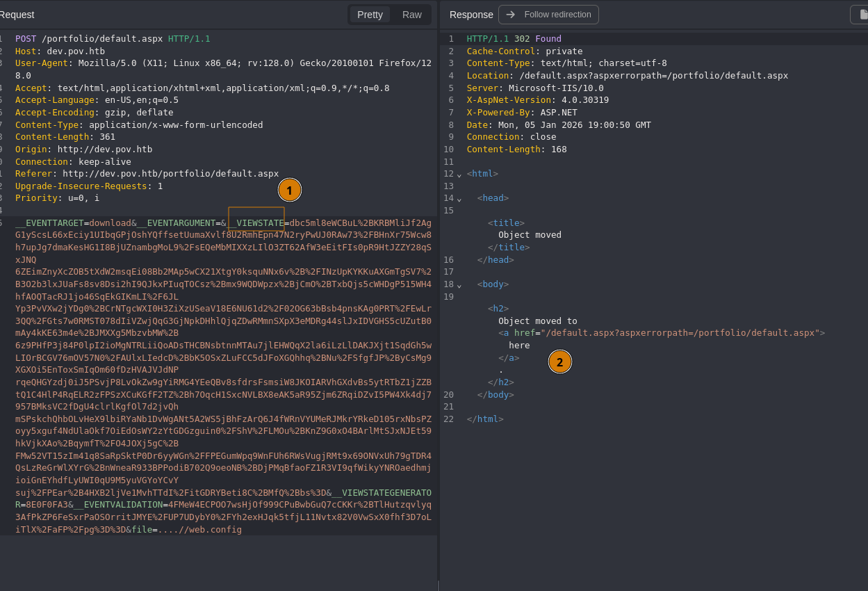The height and width of the screenshot is (591, 868).
Task: Collapse the head tag fold arrow
Action: point(459,199)
